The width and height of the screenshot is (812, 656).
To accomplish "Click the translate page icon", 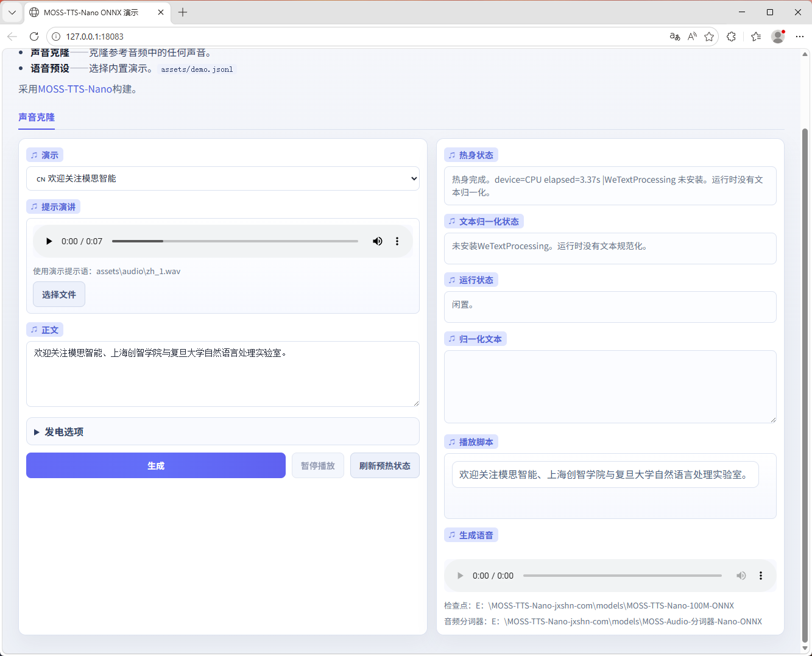I will (674, 37).
